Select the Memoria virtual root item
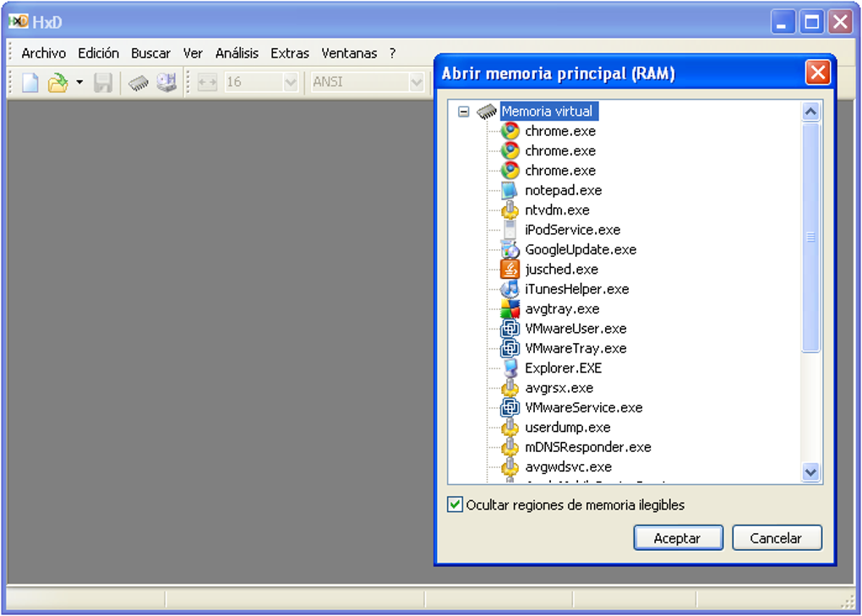 click(548, 112)
